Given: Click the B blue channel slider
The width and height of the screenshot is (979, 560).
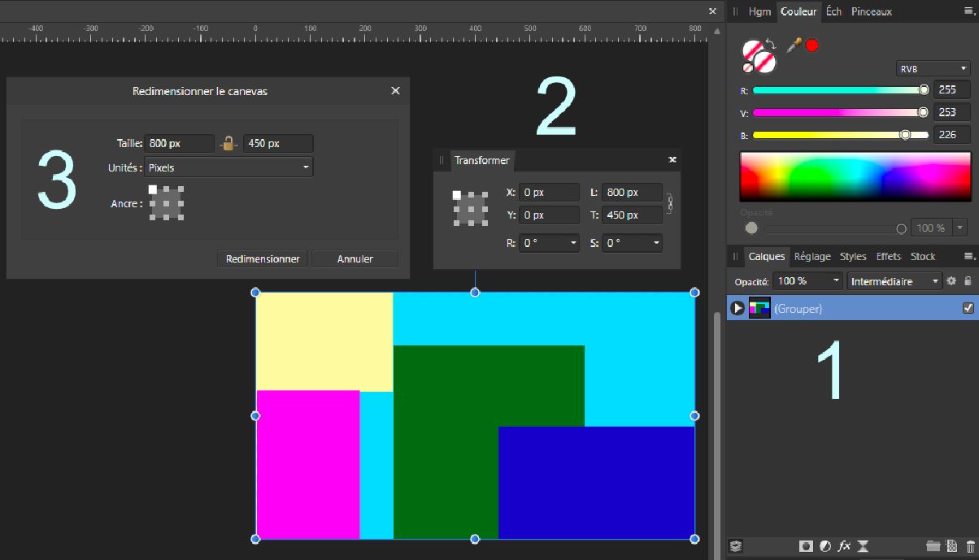Looking at the screenshot, I should (841, 135).
